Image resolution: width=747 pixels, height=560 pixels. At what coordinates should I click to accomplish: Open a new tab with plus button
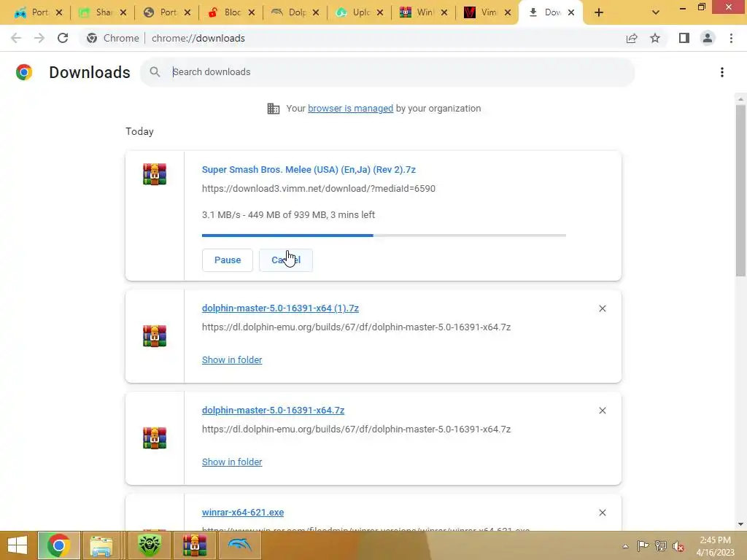tap(599, 12)
